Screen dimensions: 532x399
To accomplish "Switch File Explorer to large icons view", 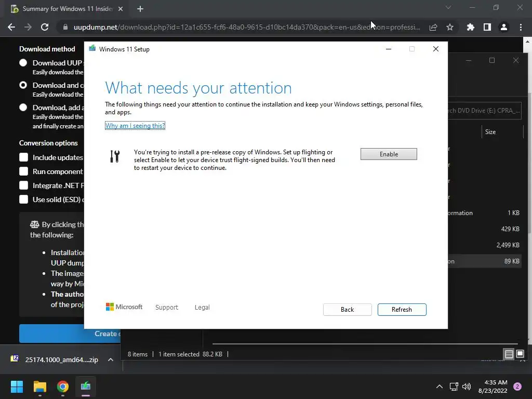I will point(520,354).
